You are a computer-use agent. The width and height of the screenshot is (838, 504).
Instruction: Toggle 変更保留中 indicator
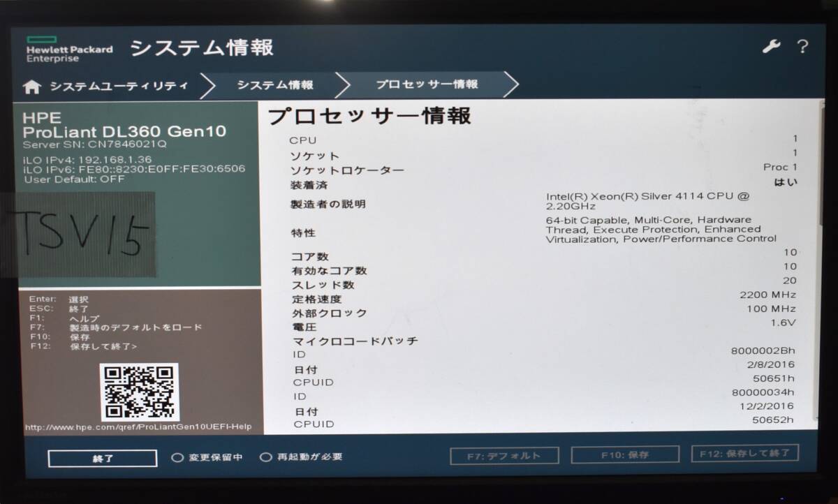pyautogui.click(x=207, y=458)
